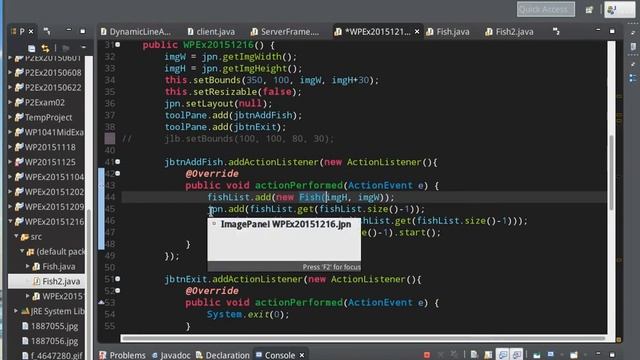Switch to the Fish2.java editor tab

[x=509, y=31]
